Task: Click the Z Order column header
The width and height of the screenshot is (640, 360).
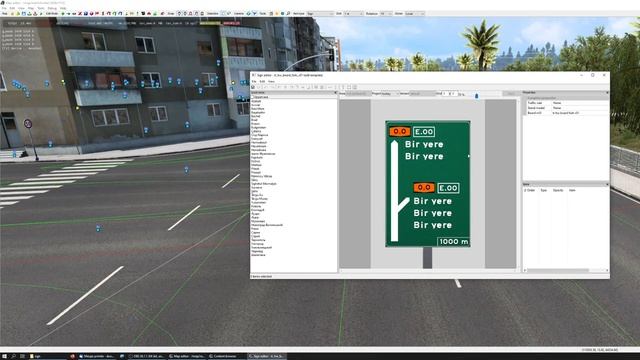Action: pos(529,190)
